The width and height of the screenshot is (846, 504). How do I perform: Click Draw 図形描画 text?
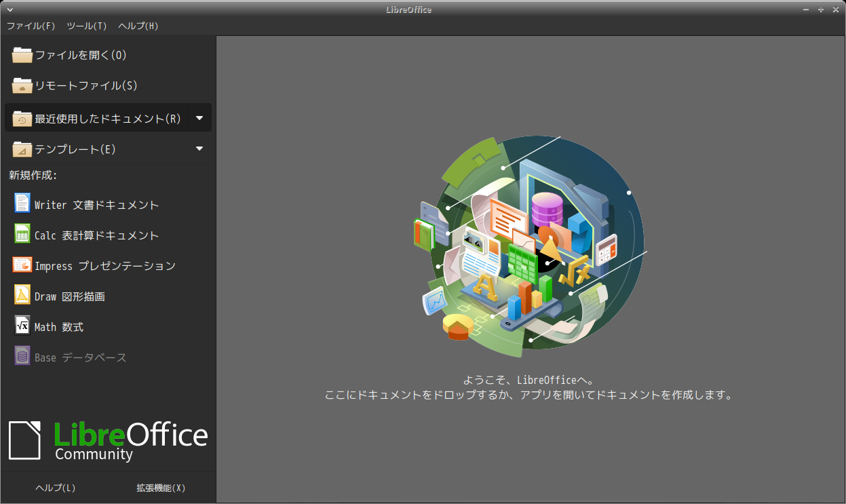point(70,296)
